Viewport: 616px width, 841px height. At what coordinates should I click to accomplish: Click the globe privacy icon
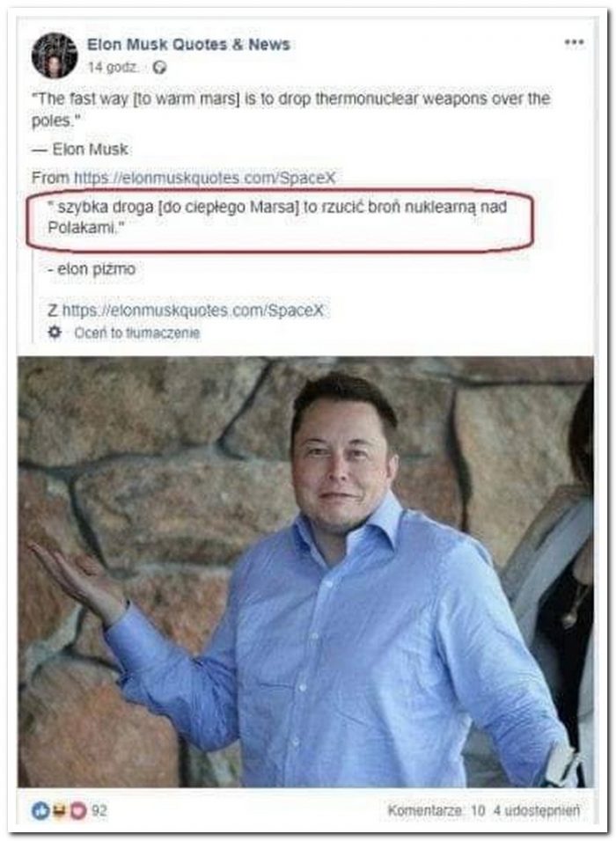pos(159,68)
